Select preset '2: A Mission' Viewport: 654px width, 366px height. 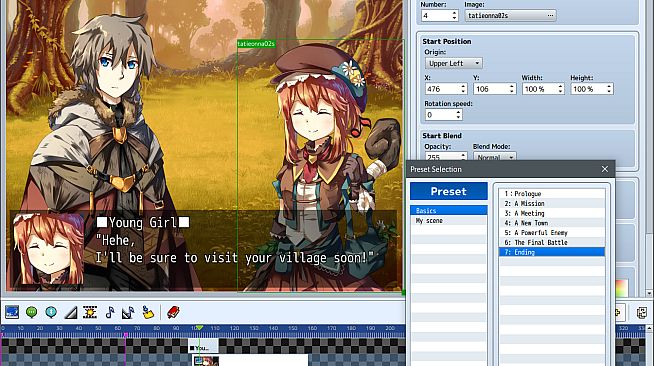point(552,203)
